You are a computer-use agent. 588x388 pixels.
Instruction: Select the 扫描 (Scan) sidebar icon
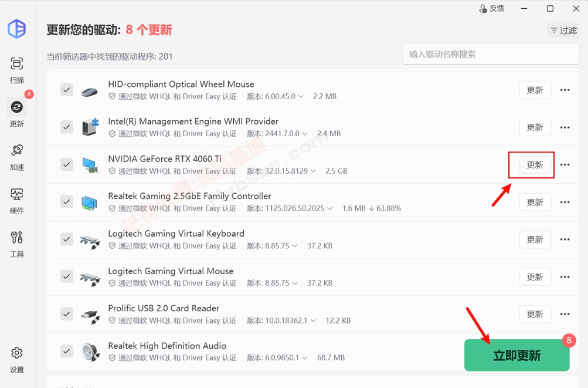tap(16, 68)
